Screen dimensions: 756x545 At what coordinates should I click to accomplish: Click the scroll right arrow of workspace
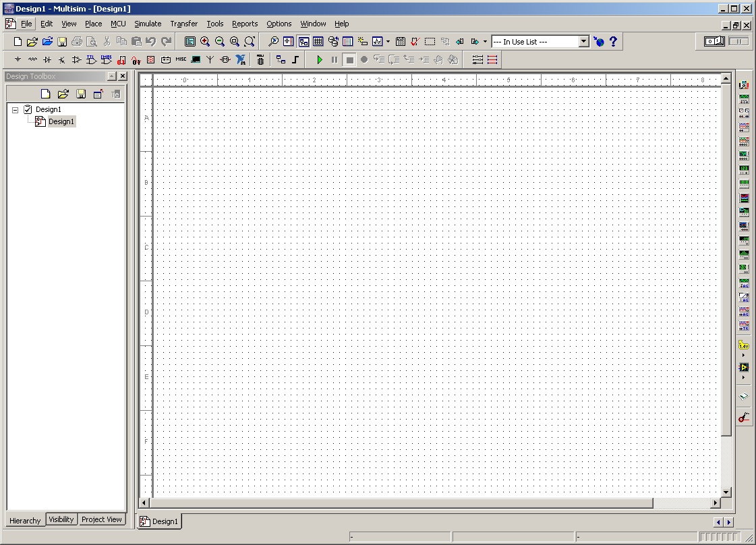pyautogui.click(x=716, y=503)
